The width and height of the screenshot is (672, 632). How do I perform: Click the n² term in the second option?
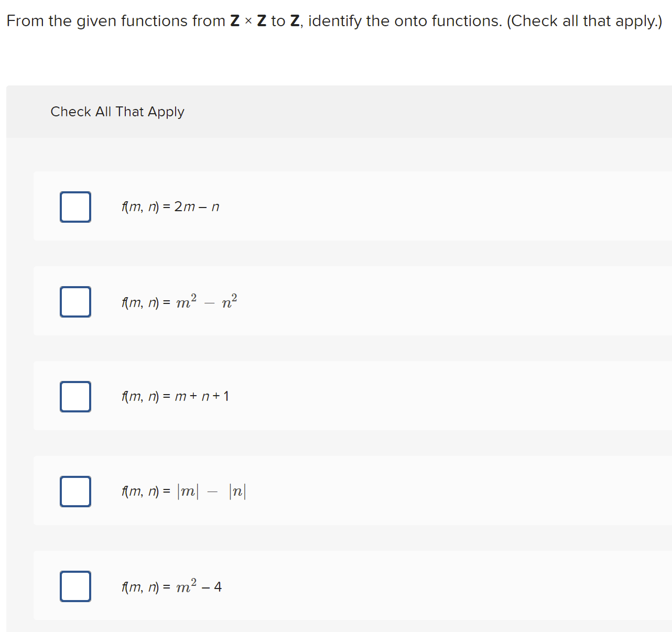pos(230,301)
